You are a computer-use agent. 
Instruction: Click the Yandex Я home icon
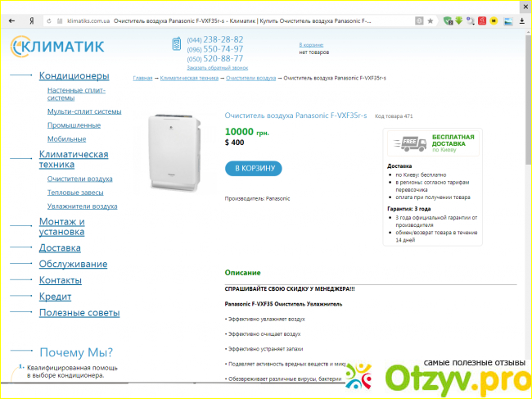(31, 21)
